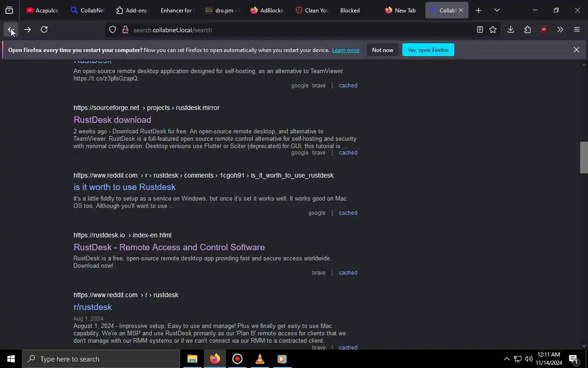Screen dimensions: 588x368
Task: Open Firefox View in the tab bar
Action: click(x=9, y=10)
